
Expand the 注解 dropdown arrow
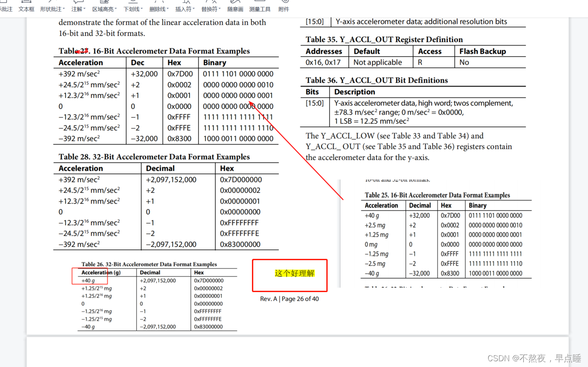pyautogui.click(x=85, y=9)
